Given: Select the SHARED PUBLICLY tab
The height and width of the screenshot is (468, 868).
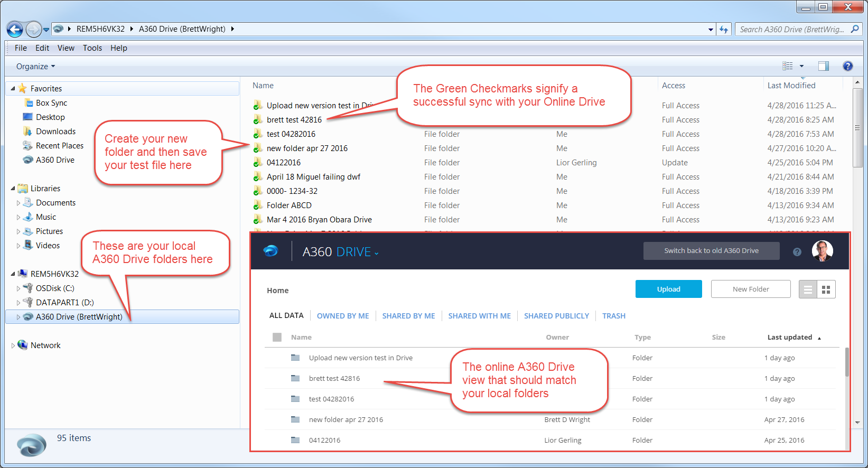Looking at the screenshot, I should click(x=556, y=316).
